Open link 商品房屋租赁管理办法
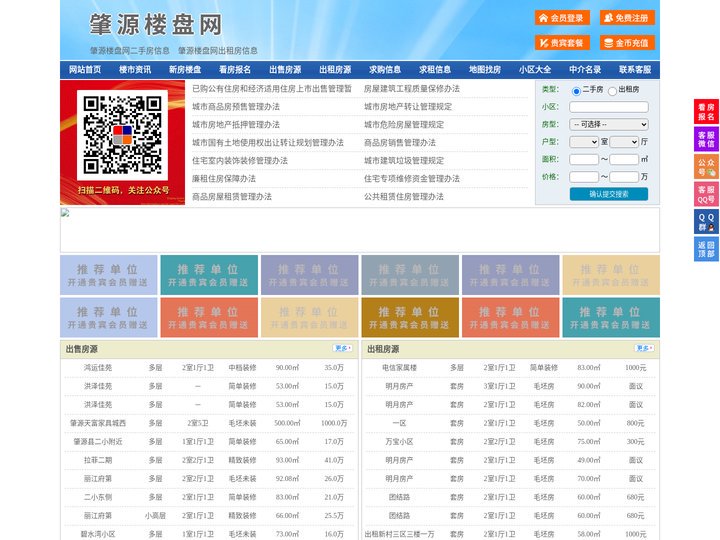The width and height of the screenshot is (720, 540). 232,197
